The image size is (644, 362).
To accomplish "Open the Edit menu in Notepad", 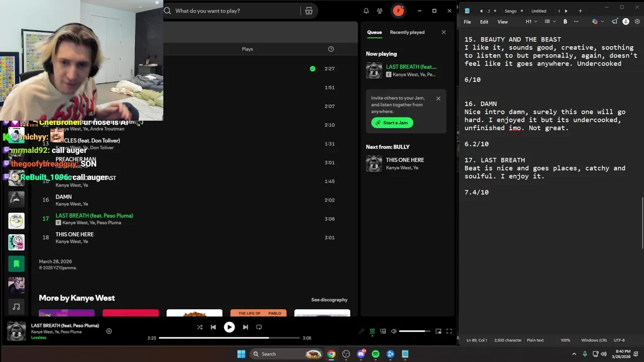I will [484, 22].
